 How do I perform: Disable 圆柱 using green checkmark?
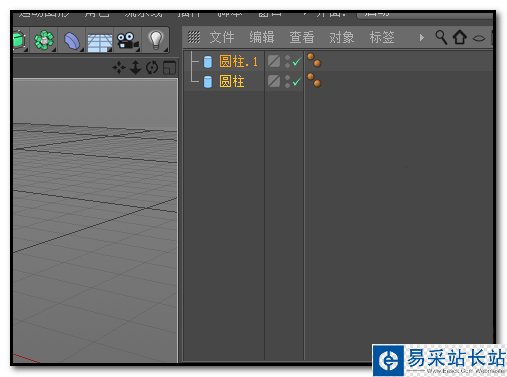tap(297, 81)
